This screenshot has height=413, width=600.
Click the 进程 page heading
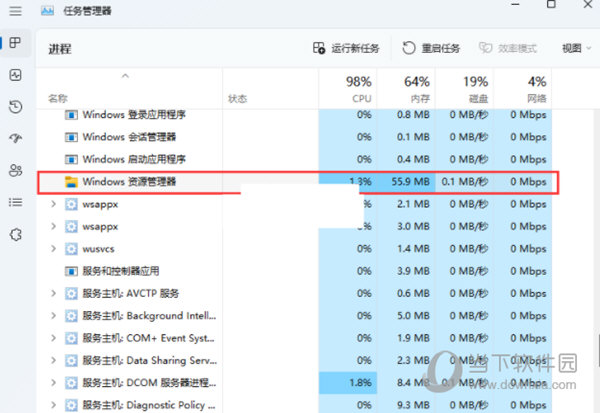(60, 49)
